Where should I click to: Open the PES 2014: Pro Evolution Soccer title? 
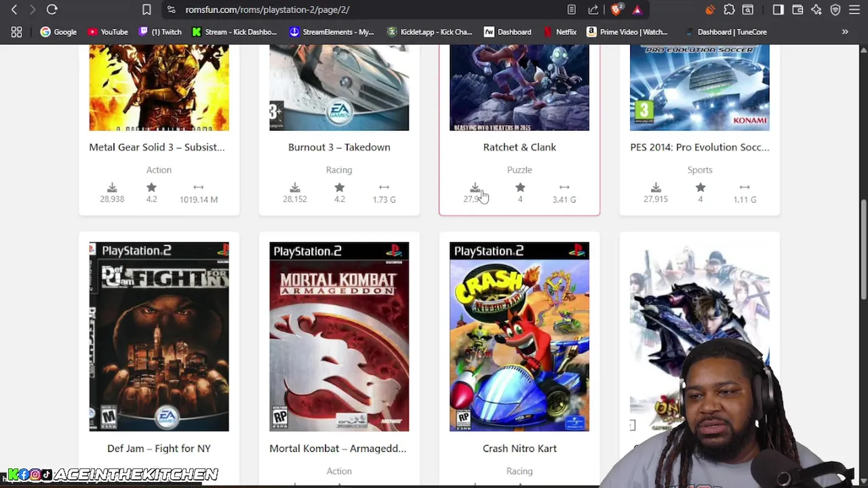pyautogui.click(x=700, y=147)
